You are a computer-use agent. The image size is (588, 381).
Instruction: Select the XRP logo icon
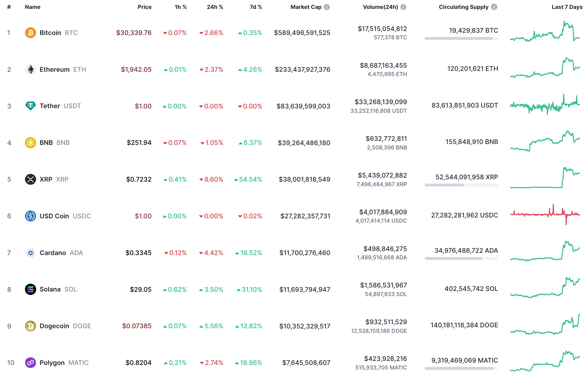pyautogui.click(x=31, y=179)
